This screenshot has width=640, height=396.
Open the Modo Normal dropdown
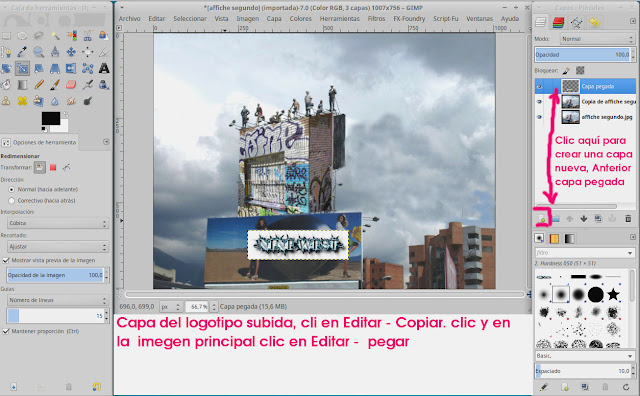point(597,39)
